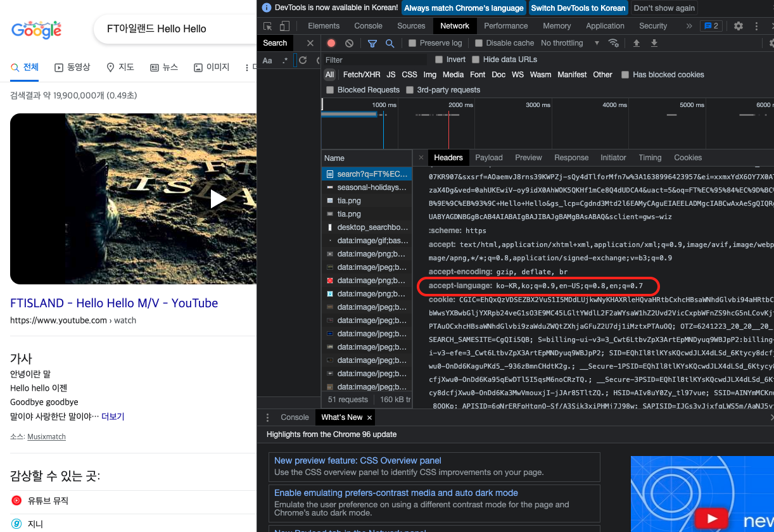
Task: Open the Response tab
Action: click(x=571, y=158)
